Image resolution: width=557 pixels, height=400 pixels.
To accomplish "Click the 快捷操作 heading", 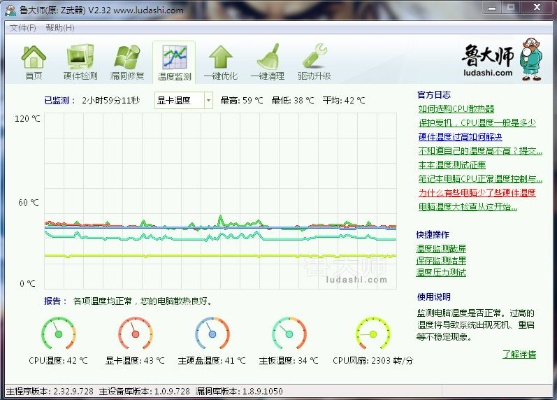I will 433,234.
